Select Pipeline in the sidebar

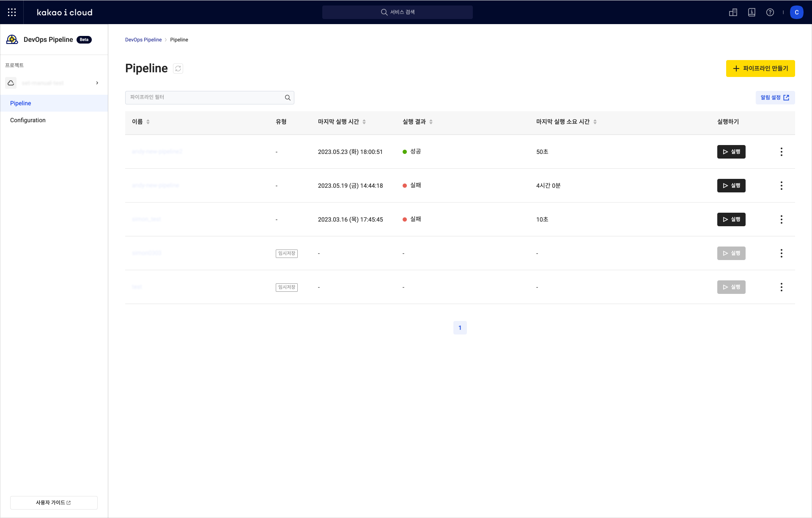tap(54, 103)
